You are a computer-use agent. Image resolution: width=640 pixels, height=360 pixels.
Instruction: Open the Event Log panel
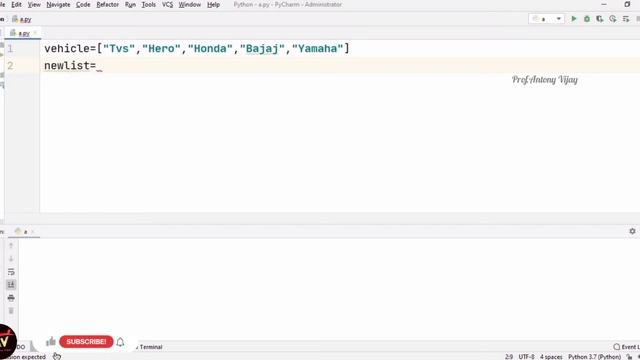(x=627, y=347)
